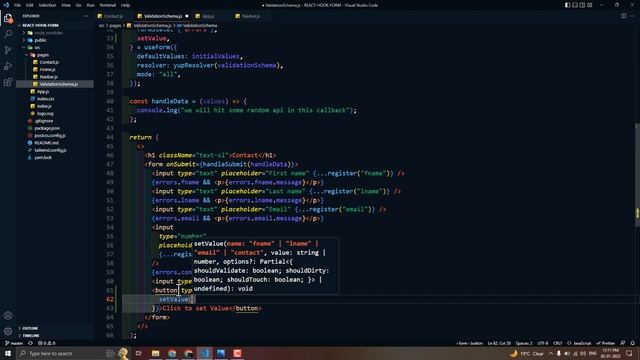640x360 pixels.
Task: Change indentation via Spaces: 2
Action: coord(524,343)
